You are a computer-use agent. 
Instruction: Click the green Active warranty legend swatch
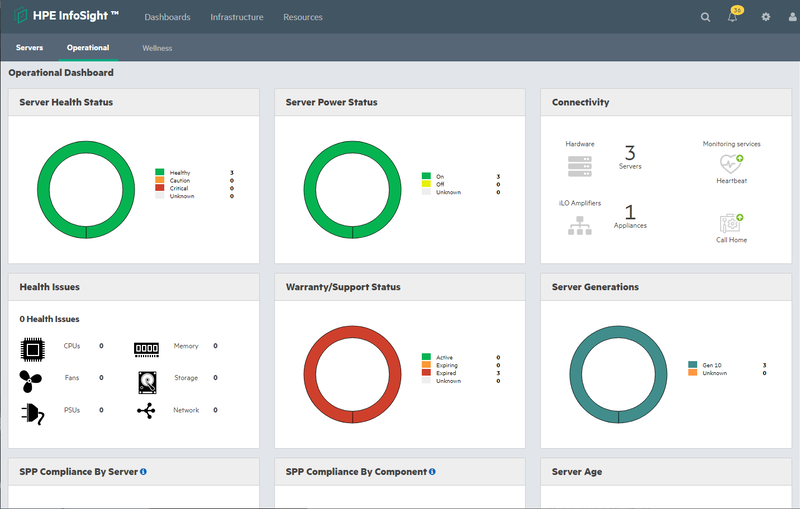click(x=426, y=357)
